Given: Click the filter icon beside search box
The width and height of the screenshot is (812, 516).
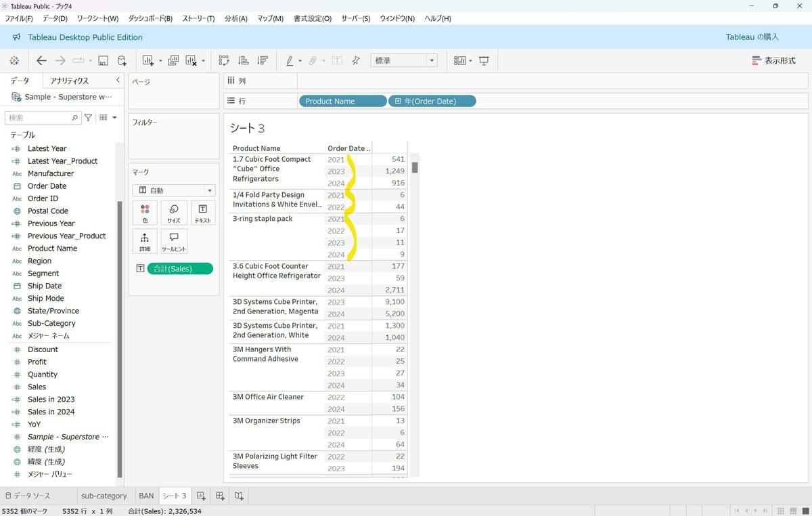Looking at the screenshot, I should (89, 118).
